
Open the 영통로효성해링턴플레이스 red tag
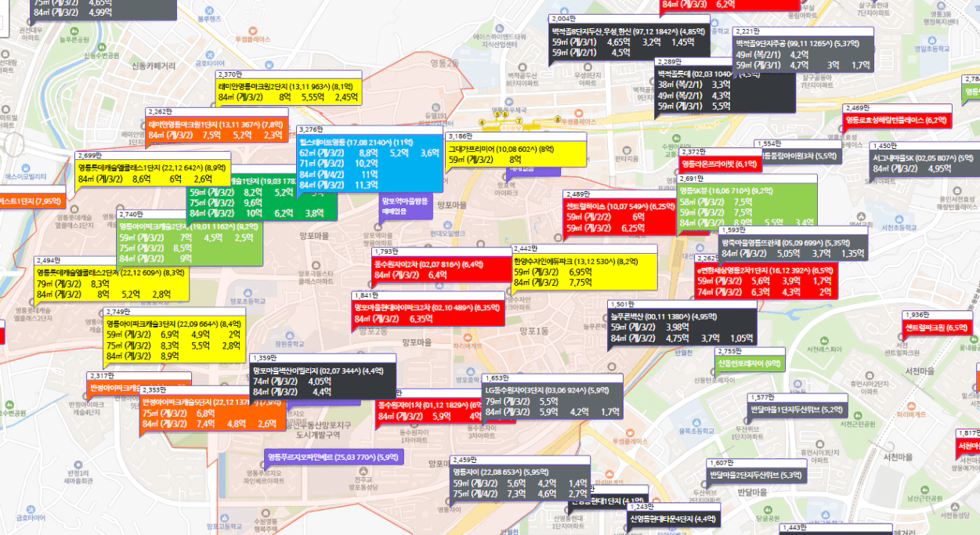click(897, 120)
